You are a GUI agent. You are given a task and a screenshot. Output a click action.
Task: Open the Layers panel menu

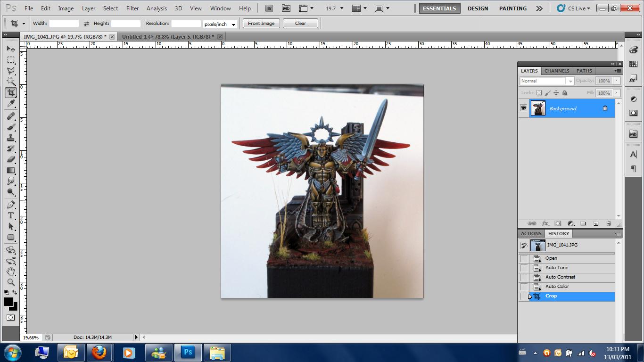pyautogui.click(x=618, y=71)
